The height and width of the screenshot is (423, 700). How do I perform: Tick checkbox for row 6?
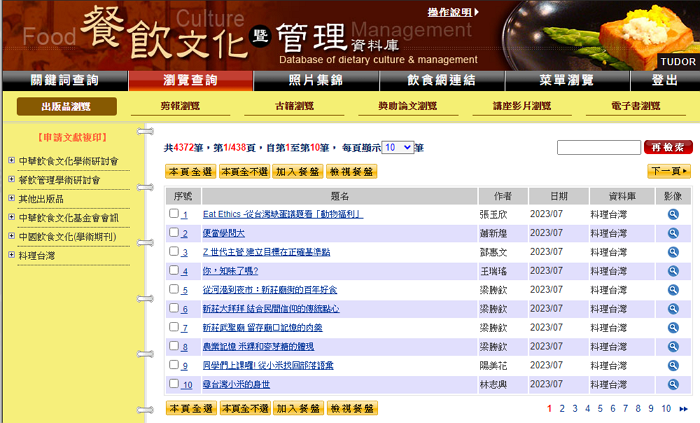[174, 308]
